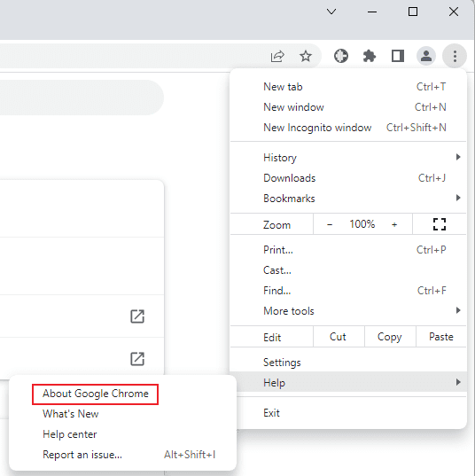This screenshot has height=476, width=475.
Task: Click Cut in the Edit row
Action: click(339, 337)
